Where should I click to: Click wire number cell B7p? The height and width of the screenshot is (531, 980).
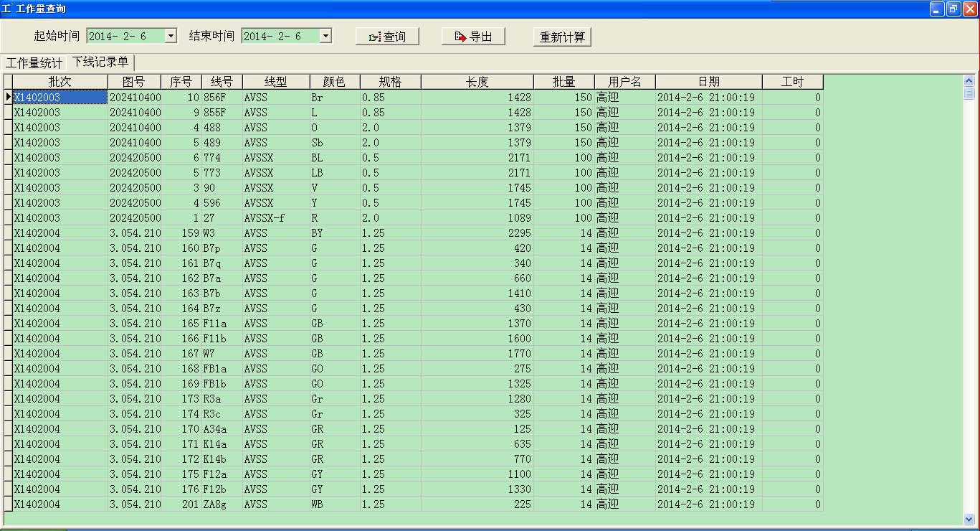[222, 248]
